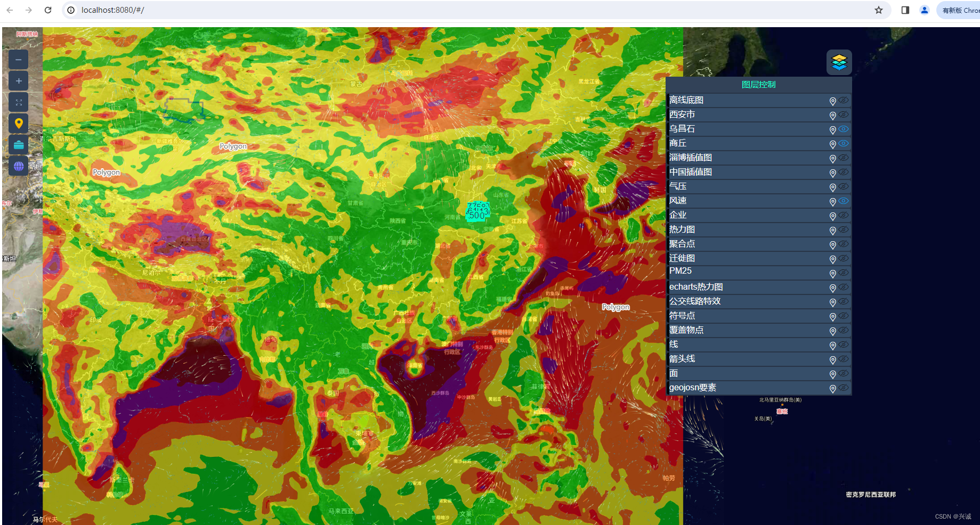Locate the 气压 layer with pin icon
The height and width of the screenshot is (525, 980).
tap(832, 187)
